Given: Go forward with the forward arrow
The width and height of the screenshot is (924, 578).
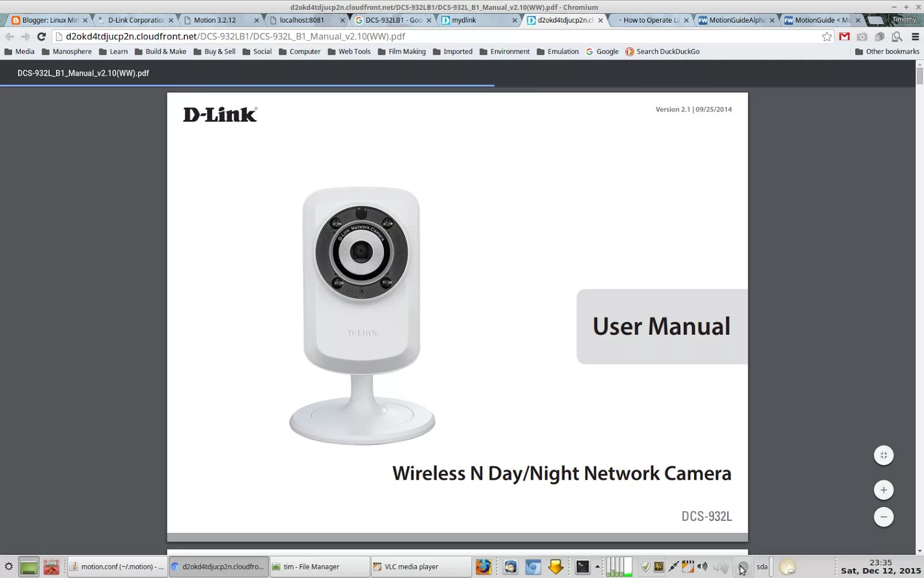Looking at the screenshot, I should (25, 36).
